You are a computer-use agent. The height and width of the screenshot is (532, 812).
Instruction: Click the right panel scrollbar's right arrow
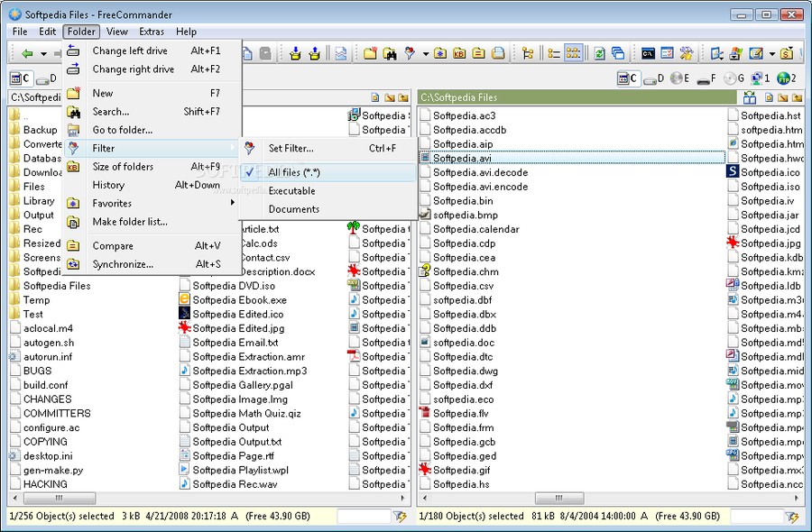pos(797,498)
